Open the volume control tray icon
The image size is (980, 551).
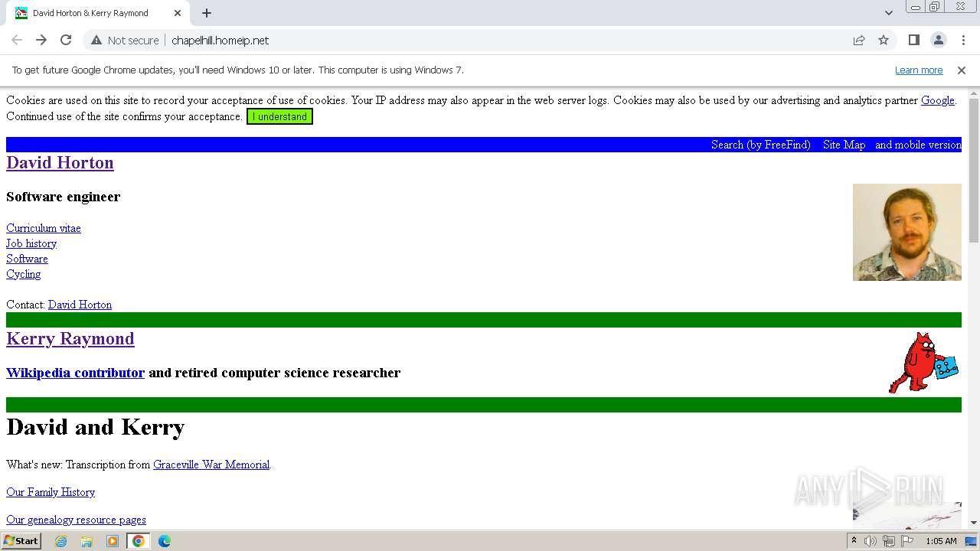tap(871, 541)
